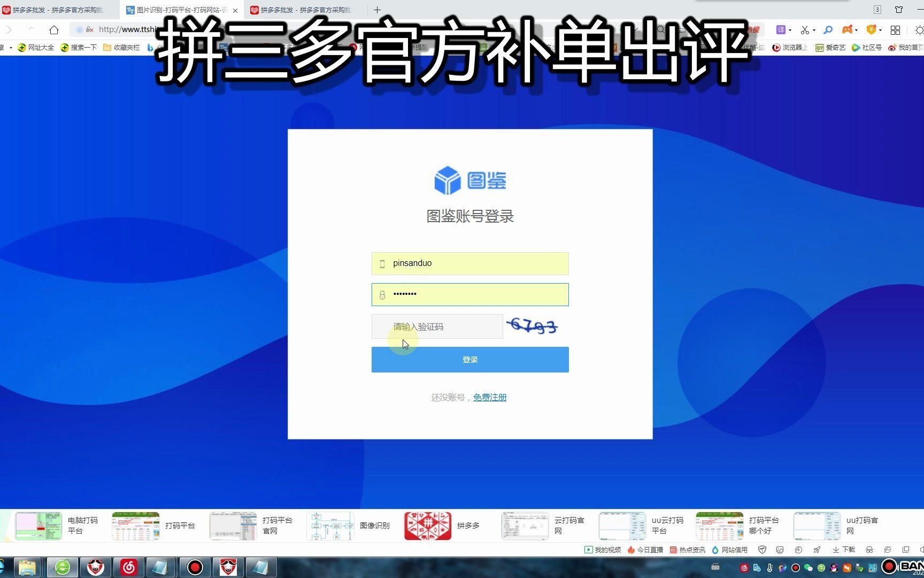Click the shield security icon in status bar

(x=762, y=550)
